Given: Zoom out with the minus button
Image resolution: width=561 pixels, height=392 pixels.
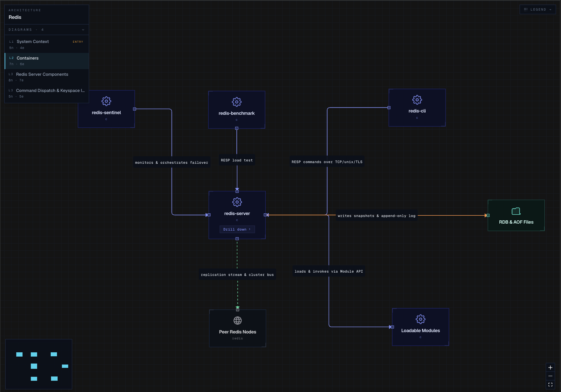Looking at the screenshot, I should tap(550, 376).
